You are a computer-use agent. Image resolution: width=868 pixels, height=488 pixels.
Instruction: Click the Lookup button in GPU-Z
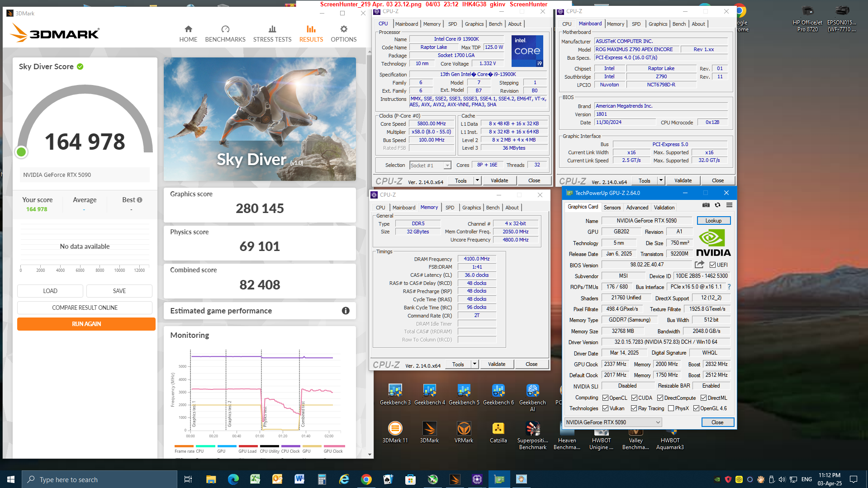click(x=713, y=221)
